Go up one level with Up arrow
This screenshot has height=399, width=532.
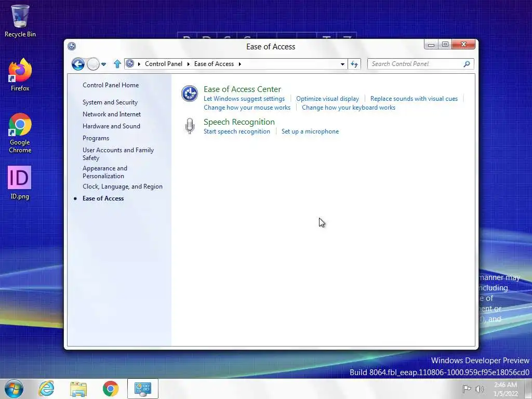pos(117,64)
